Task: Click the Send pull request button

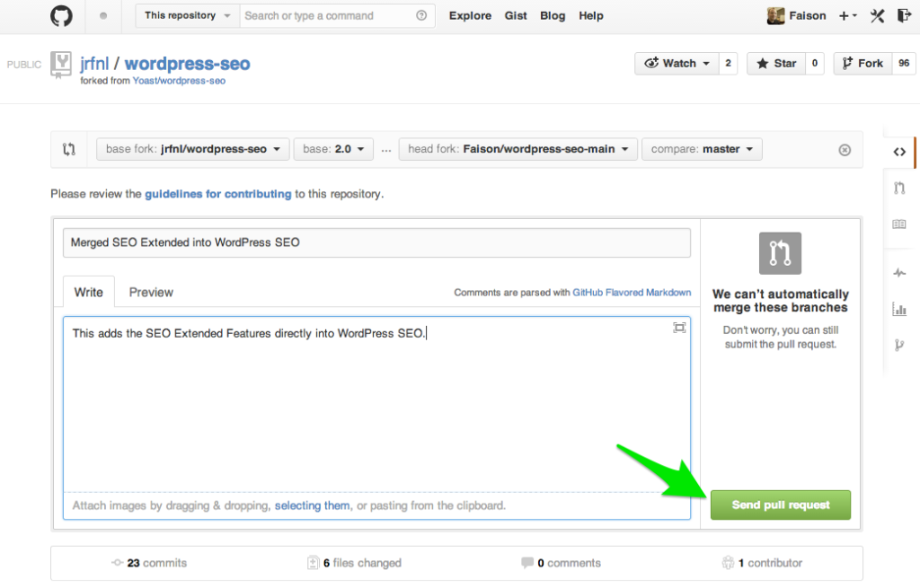Action: 781,505
